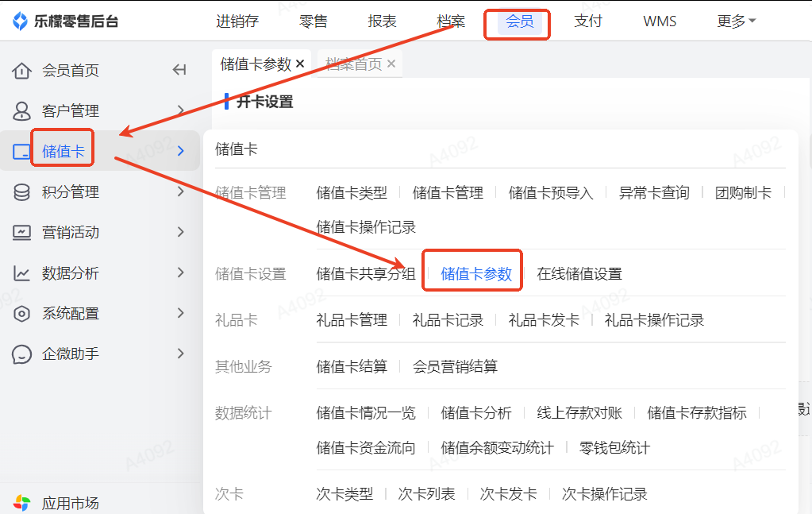Open the 进销存 top menu
The height and width of the screenshot is (514, 812).
click(x=237, y=21)
